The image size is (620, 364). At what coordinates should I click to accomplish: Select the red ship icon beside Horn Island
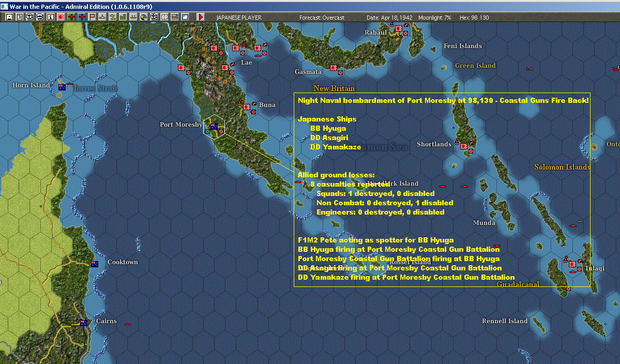(70, 84)
